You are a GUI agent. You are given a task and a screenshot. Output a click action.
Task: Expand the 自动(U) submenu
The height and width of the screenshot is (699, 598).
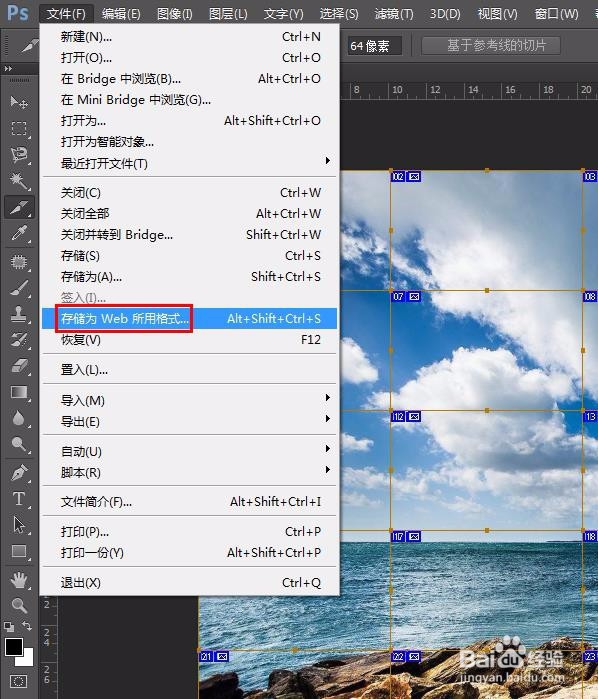190,451
